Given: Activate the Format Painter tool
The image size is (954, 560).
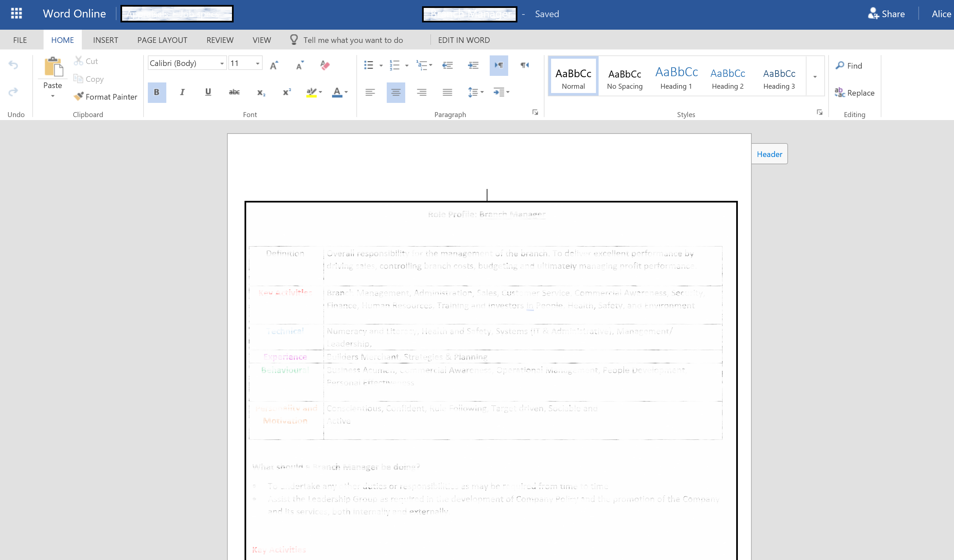Looking at the screenshot, I should pos(106,97).
